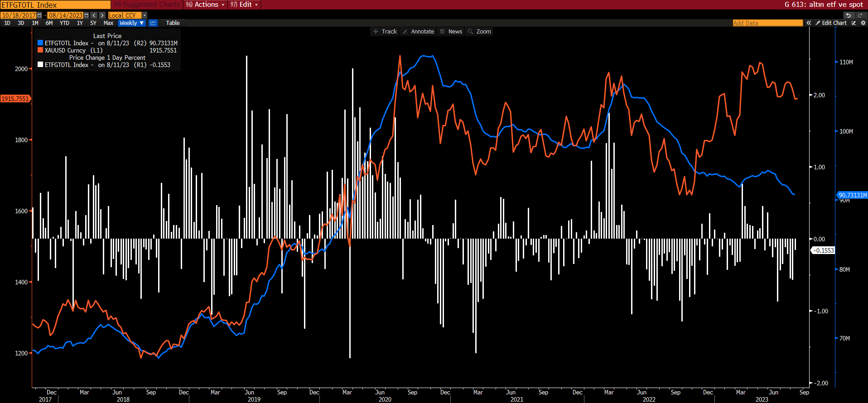Open the Actions menu
Viewport: 868px width, 403px height.
205,5
